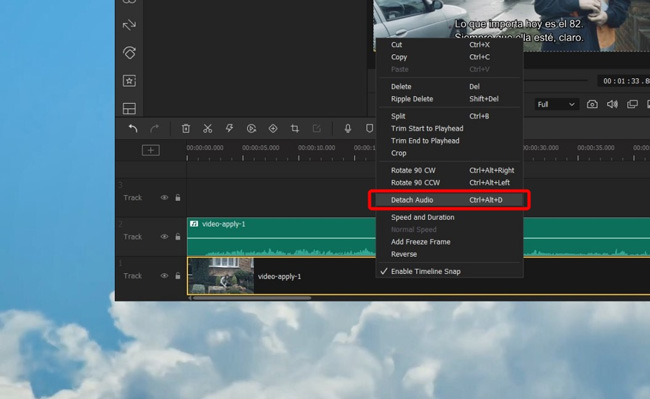This screenshot has height=399, width=650.
Task: Open the split-screen layout sidebar icon
Action: [x=129, y=109]
